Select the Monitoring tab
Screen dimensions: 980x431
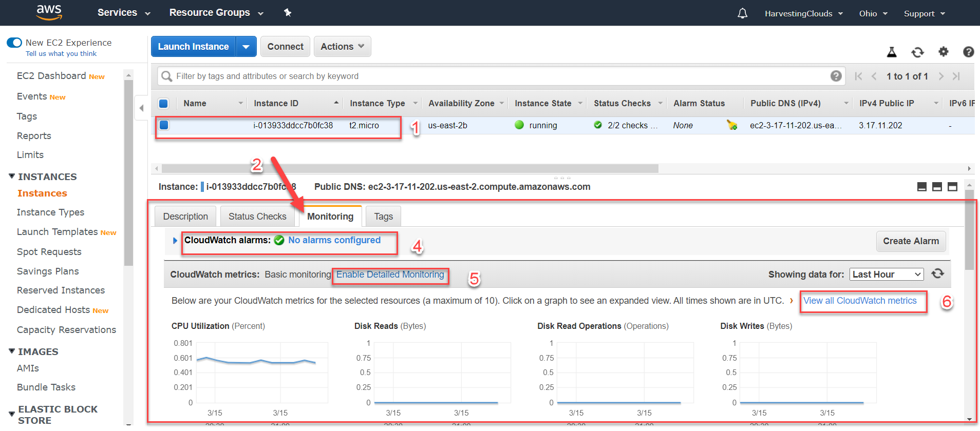point(330,217)
